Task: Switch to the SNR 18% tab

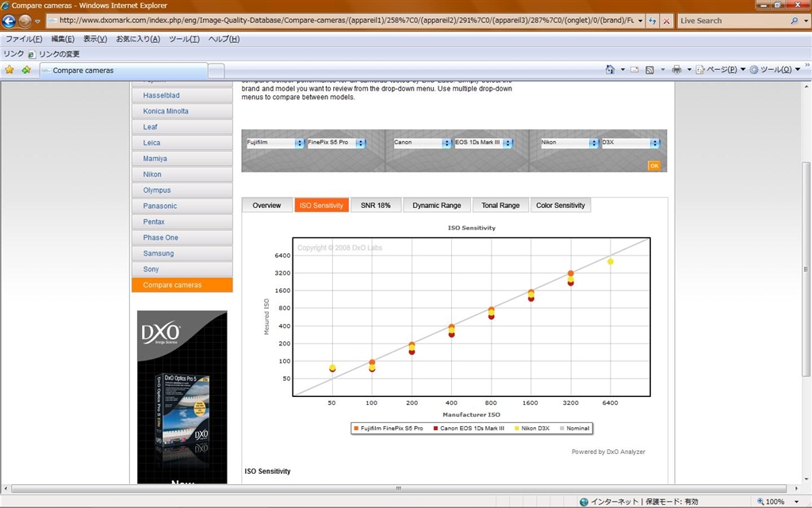Action: 375,206
